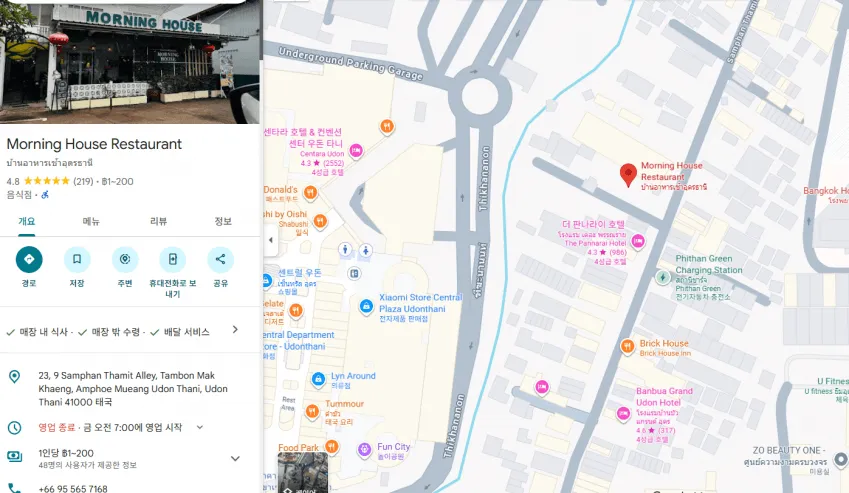Click the Centara Udon hotel pin
This screenshot has width=849, height=493.
(356, 150)
